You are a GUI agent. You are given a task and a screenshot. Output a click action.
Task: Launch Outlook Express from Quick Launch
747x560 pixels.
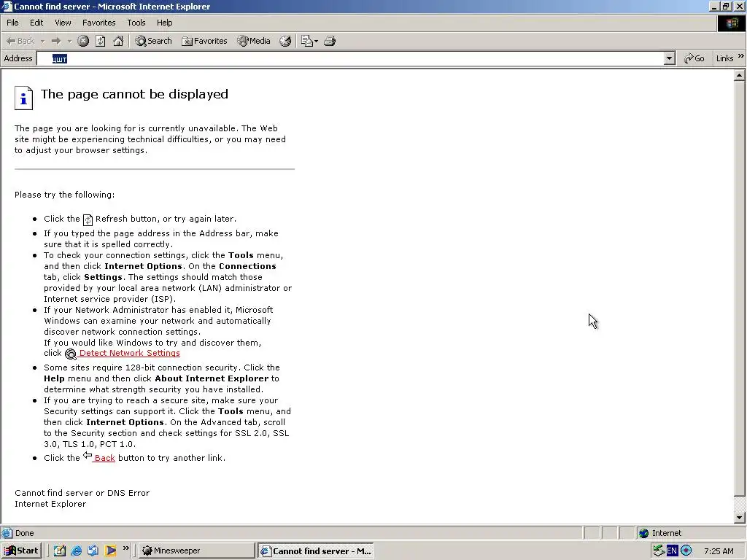pyautogui.click(x=93, y=551)
